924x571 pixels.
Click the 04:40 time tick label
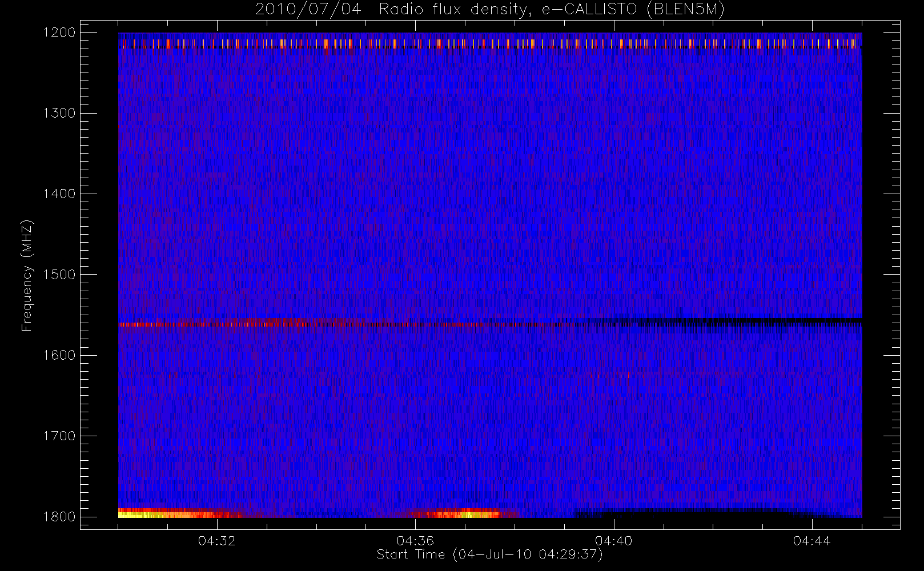(x=613, y=541)
